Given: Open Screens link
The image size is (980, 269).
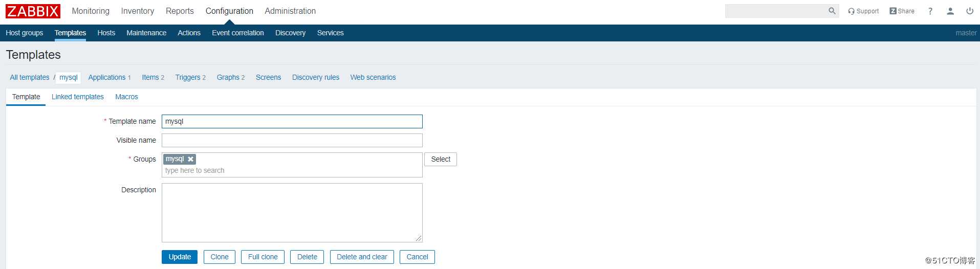Looking at the screenshot, I should (x=268, y=77).
